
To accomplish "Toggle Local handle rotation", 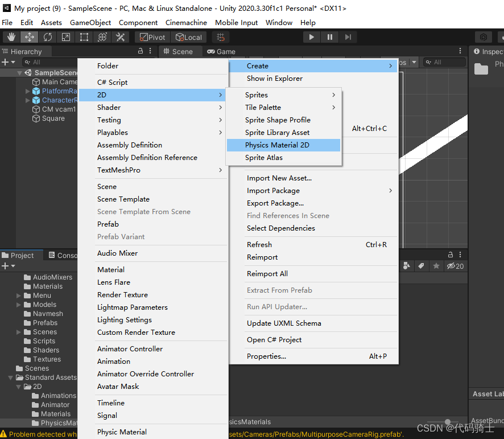I will (189, 38).
